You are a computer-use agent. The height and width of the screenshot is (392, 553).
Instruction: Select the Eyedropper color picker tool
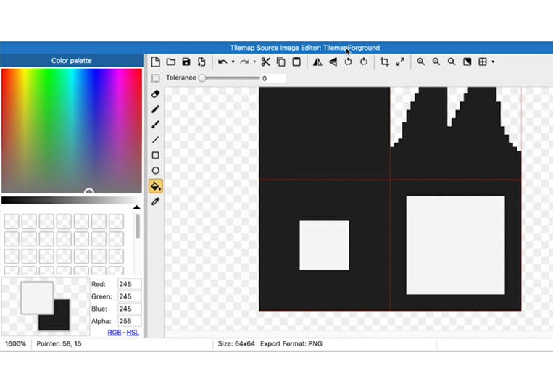(x=155, y=201)
